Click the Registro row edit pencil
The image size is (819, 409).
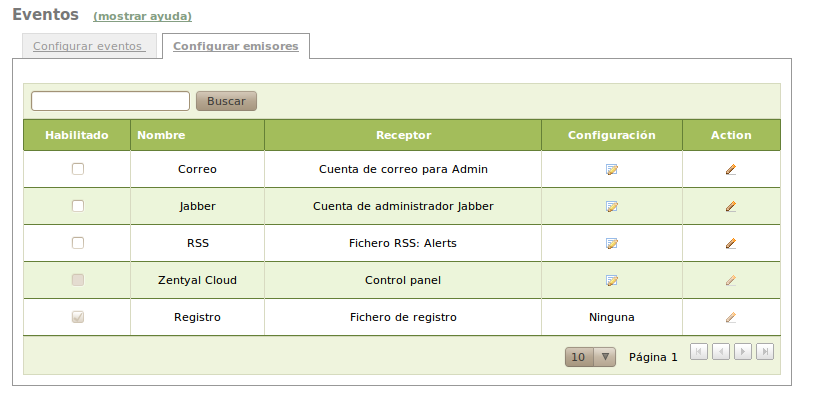[x=731, y=318]
